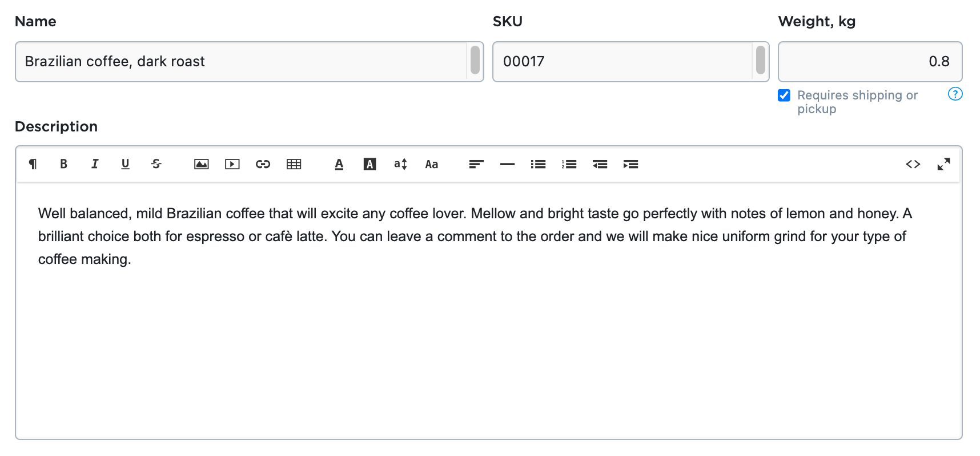The height and width of the screenshot is (456, 980).
Task: Open the text alignment options
Action: point(476,164)
